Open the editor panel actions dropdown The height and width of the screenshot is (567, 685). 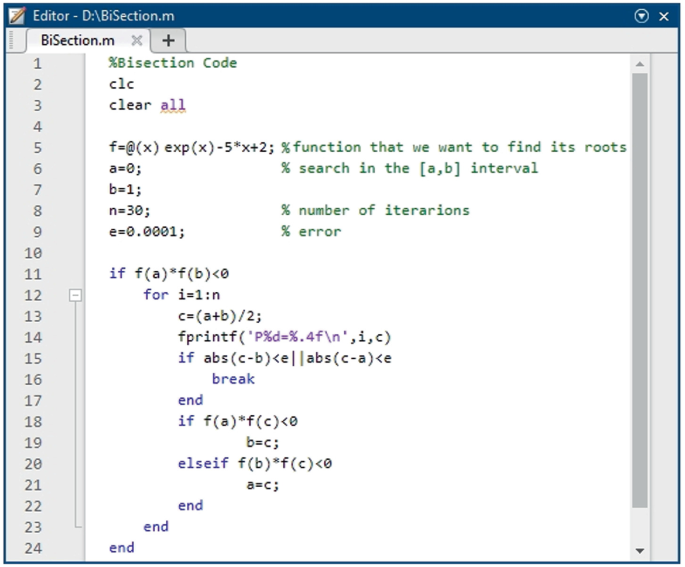[x=642, y=16]
